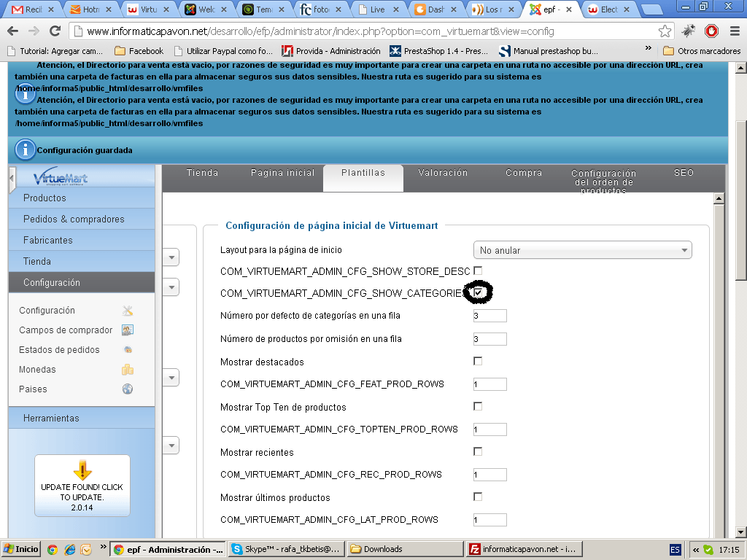
Task: Click the browser forward arrow
Action: (x=34, y=31)
